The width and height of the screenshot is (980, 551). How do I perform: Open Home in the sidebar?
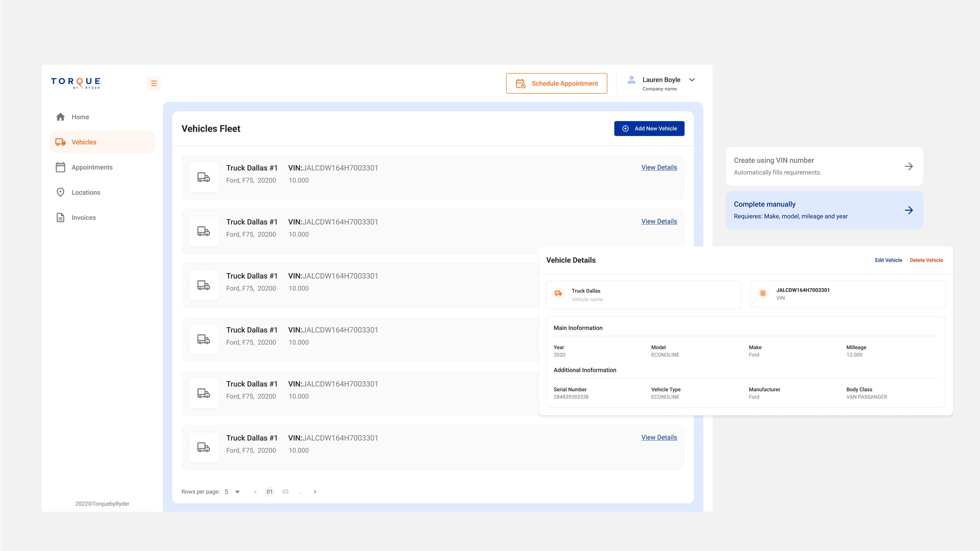tap(80, 117)
